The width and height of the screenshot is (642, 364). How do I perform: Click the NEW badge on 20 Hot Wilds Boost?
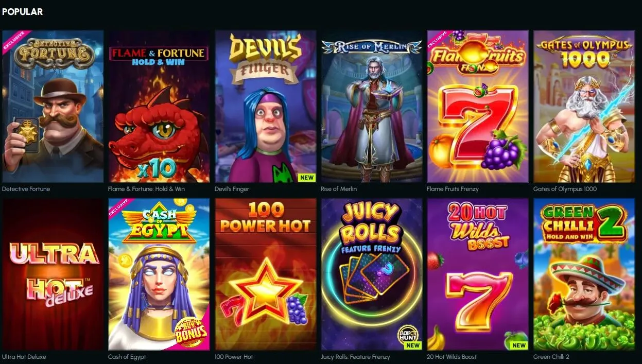[519, 345]
